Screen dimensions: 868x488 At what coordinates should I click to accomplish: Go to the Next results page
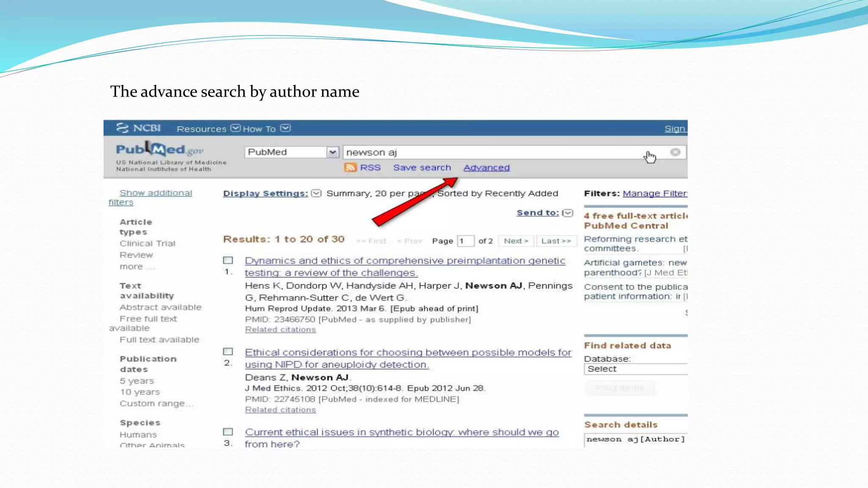tap(516, 241)
